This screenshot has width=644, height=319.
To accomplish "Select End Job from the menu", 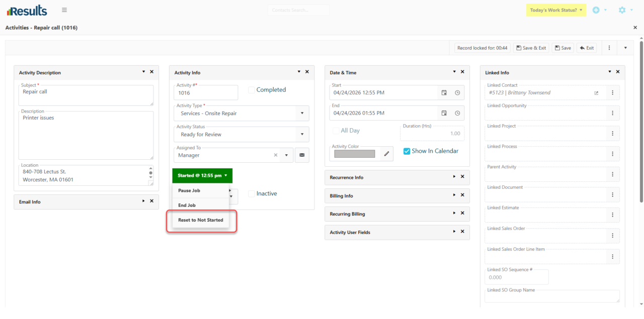I will click(201, 205).
